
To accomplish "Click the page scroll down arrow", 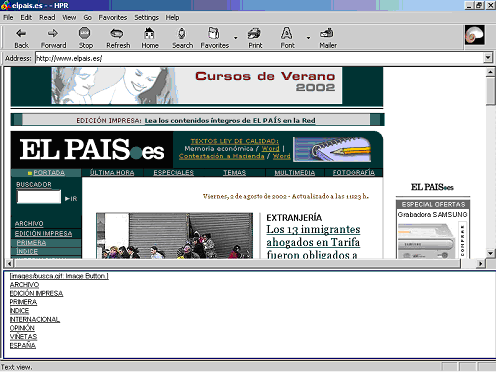I will [490, 253].
